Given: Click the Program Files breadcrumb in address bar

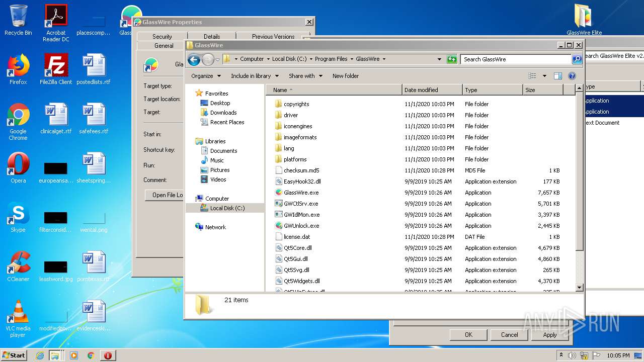Looking at the screenshot, I should [x=331, y=59].
